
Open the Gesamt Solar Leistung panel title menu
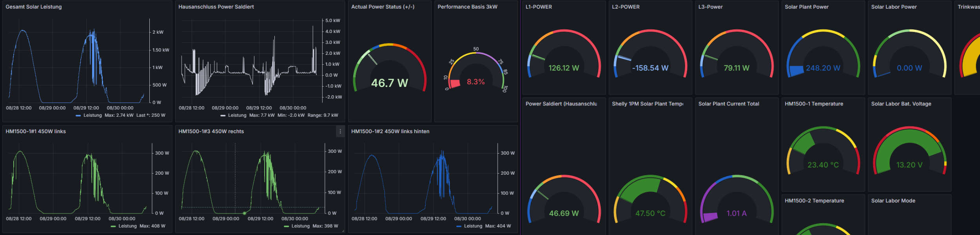[34, 7]
